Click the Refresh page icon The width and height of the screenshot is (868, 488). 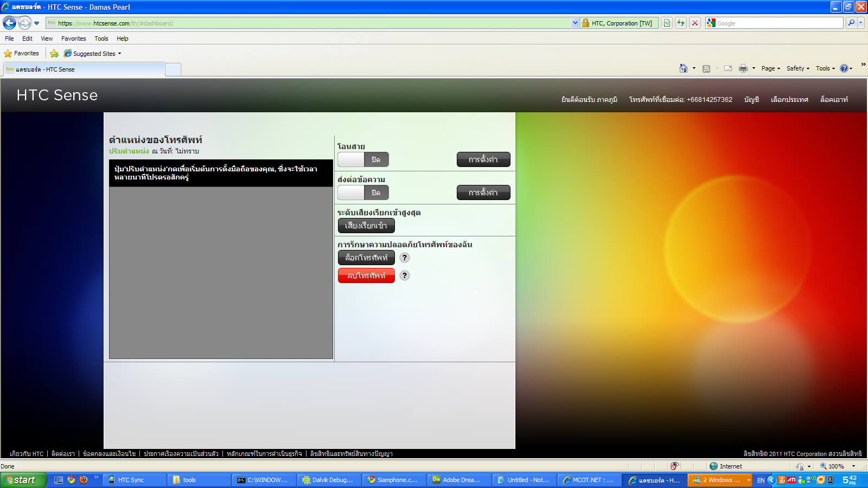pos(680,23)
